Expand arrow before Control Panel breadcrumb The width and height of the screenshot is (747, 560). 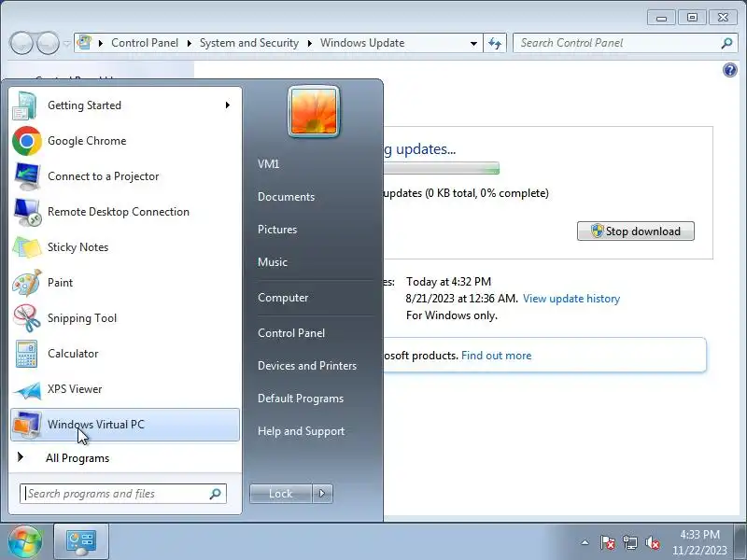(101, 43)
